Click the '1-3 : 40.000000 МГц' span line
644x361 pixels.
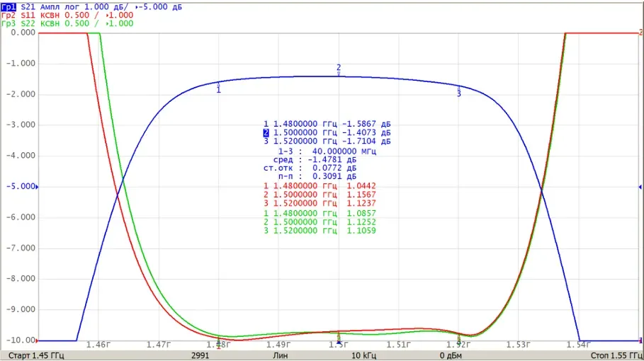(x=327, y=151)
